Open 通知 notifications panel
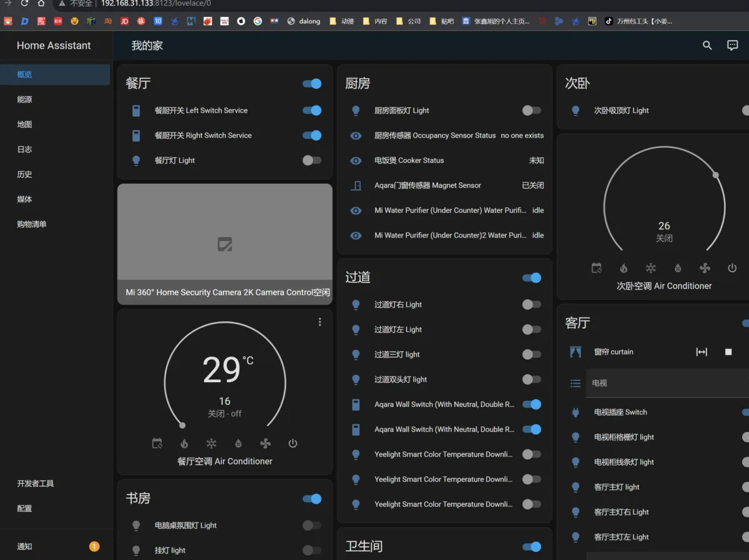The width and height of the screenshot is (749, 560). tap(24, 546)
